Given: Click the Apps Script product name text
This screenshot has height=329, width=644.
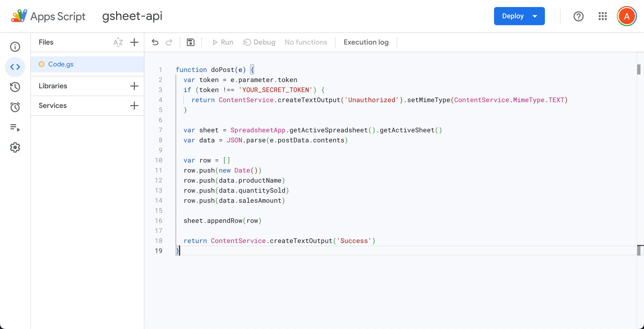Looking at the screenshot, I should [58, 16].
